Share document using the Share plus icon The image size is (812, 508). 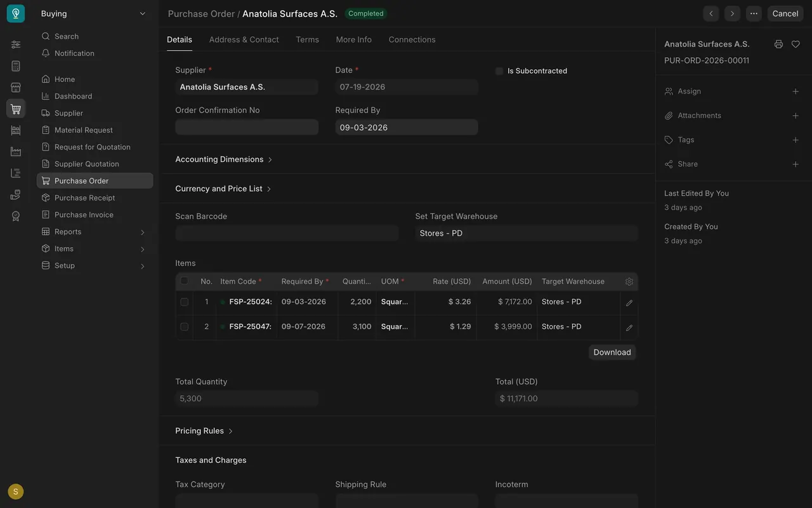tap(796, 164)
